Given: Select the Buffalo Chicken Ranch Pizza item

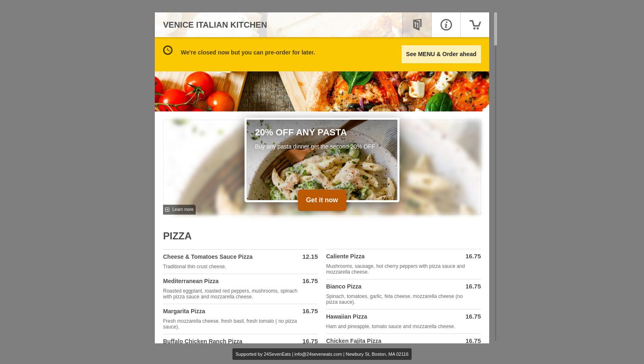Looking at the screenshot, I should click(x=240, y=340).
